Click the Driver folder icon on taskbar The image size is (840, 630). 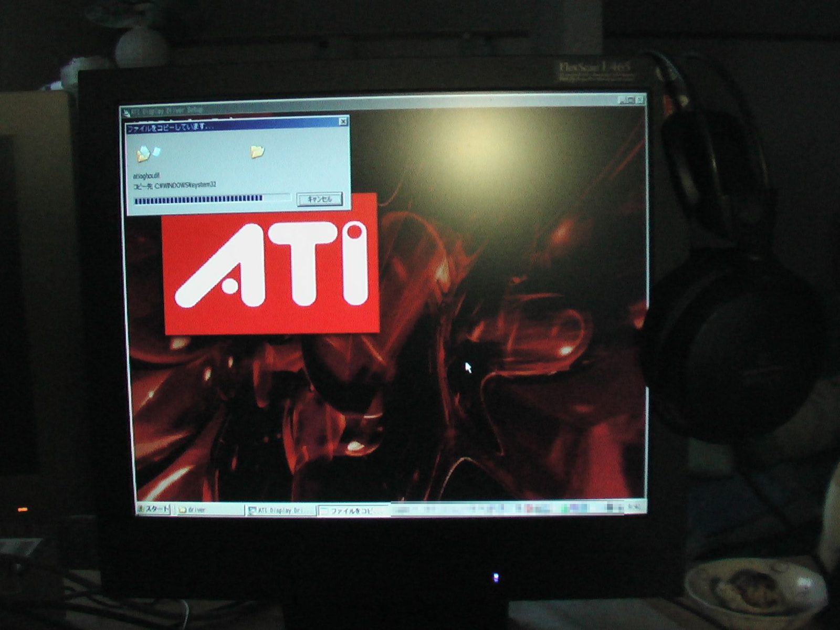[183, 510]
